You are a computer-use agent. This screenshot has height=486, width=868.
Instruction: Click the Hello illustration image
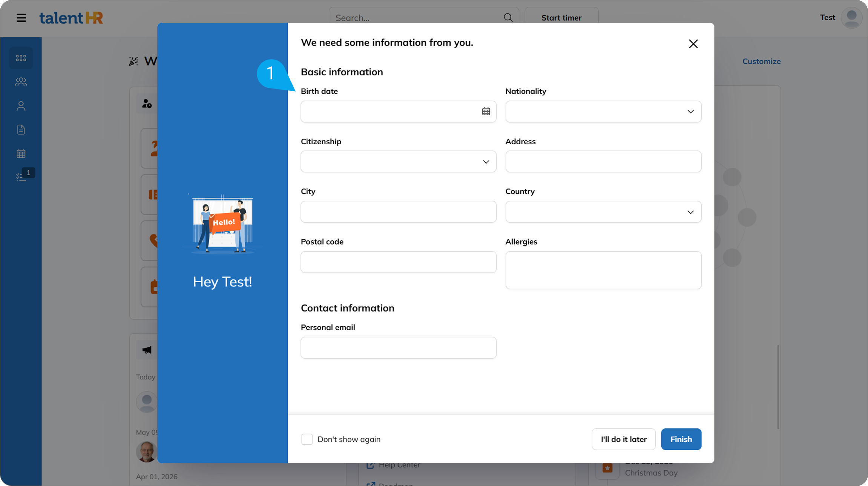pos(222,224)
